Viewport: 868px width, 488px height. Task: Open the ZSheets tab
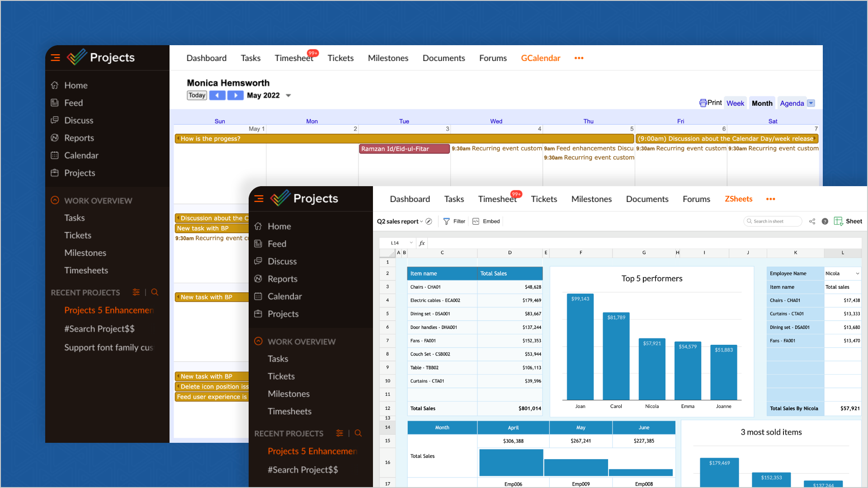point(738,199)
